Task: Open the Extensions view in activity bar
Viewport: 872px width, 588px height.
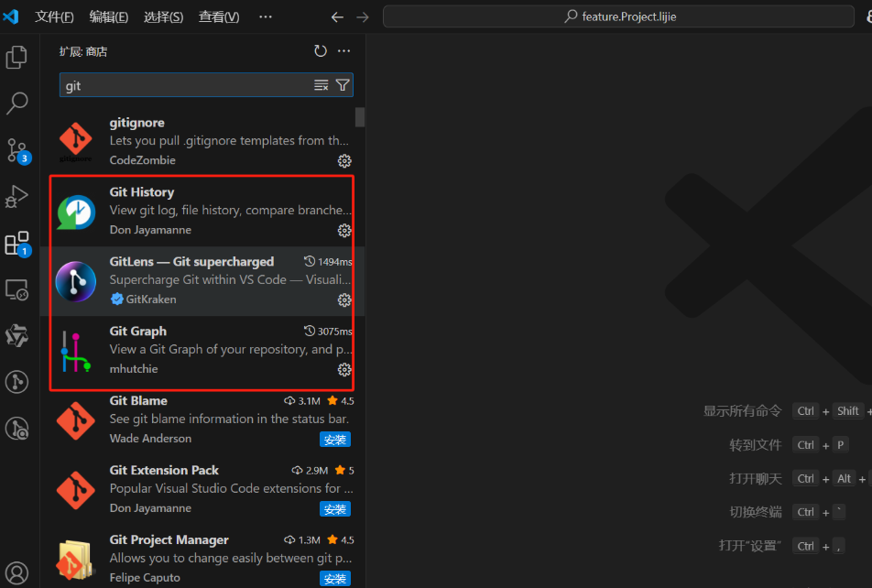Action: [x=17, y=244]
